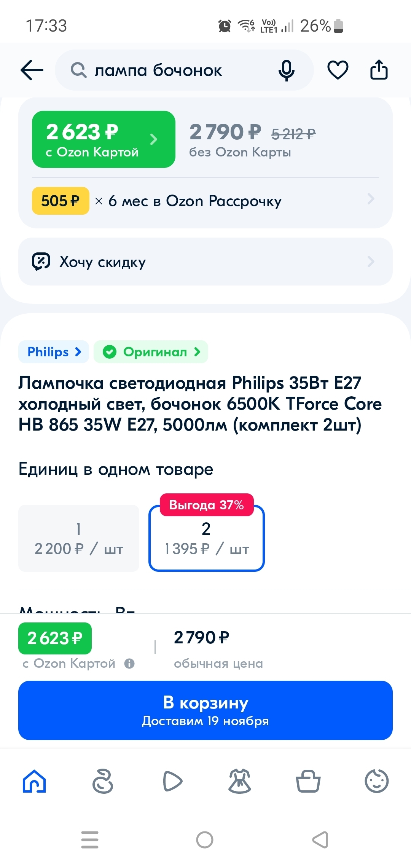This screenshot has height=868, width=411.
Task: Open the video feed play icon
Action: pos(172,781)
